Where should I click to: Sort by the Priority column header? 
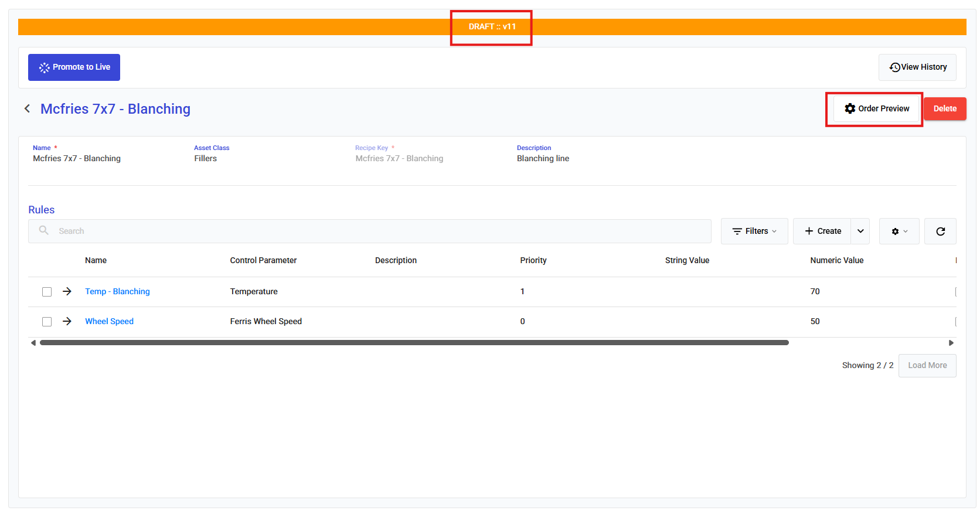533,260
